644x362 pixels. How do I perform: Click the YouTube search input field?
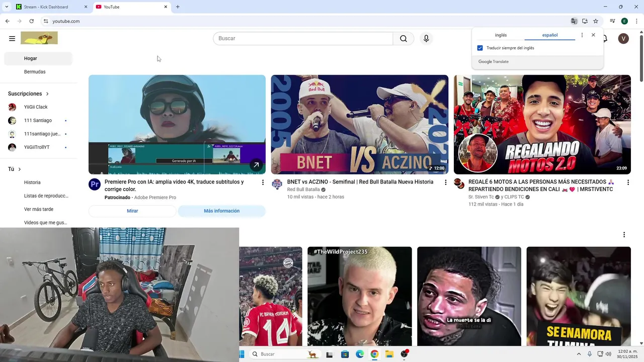pos(303,39)
